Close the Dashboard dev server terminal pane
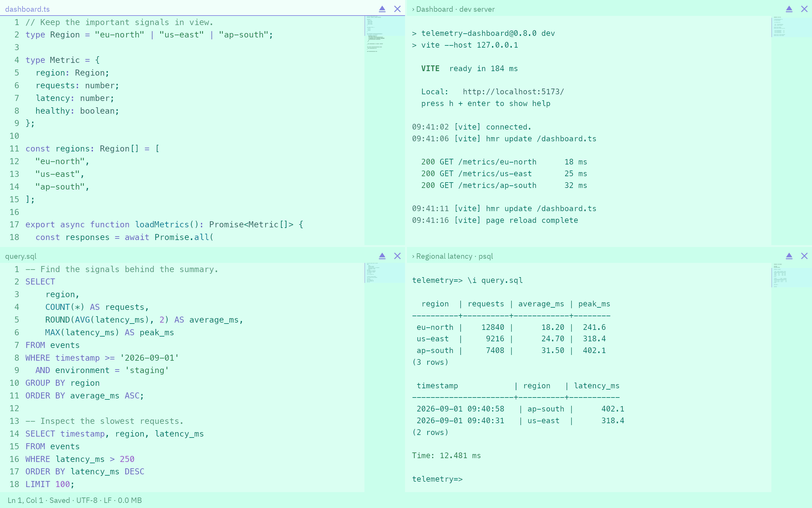 click(x=804, y=9)
